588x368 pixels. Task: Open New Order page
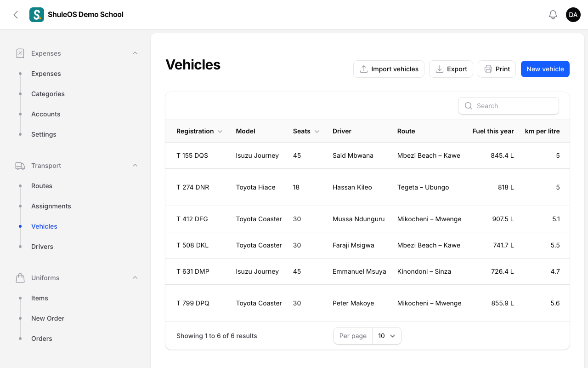tap(48, 318)
